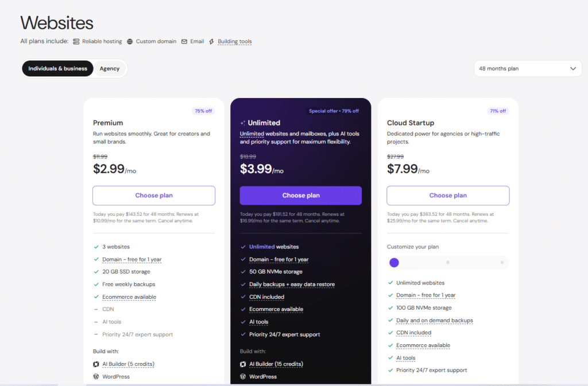Click 'AI Builder (5 credits)' link

(x=128, y=364)
